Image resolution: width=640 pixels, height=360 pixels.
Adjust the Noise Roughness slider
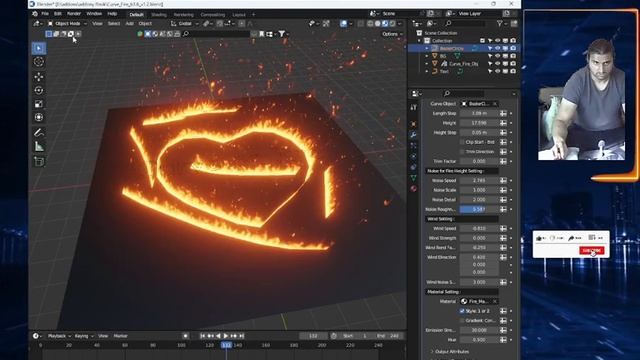point(479,209)
